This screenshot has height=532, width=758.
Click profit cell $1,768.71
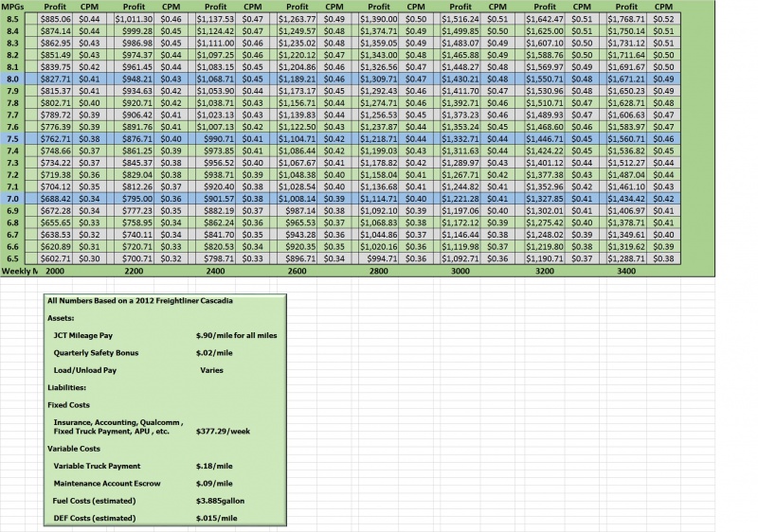point(626,19)
